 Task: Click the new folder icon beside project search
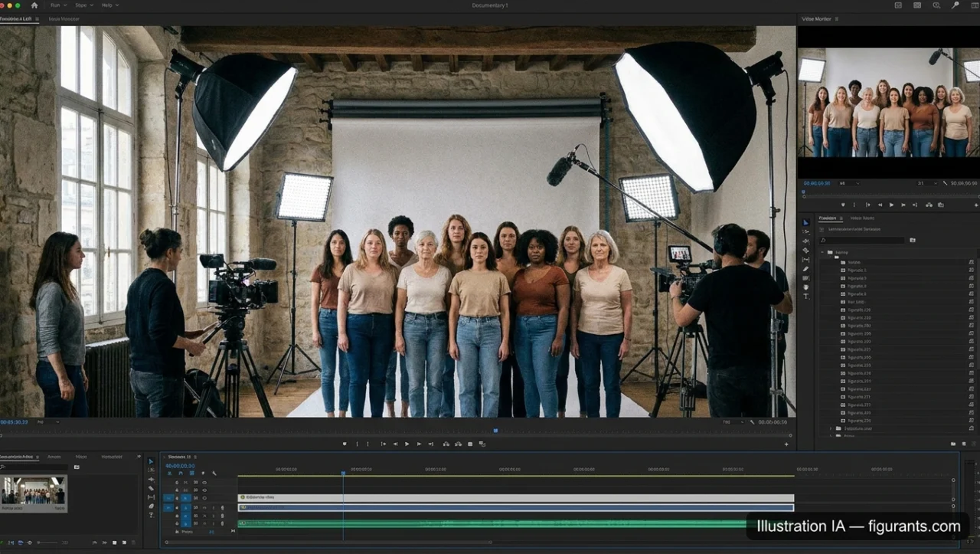pyautogui.click(x=913, y=240)
